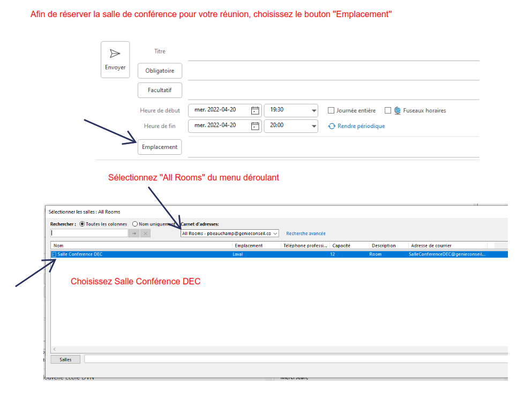Image resolution: width=532 pixels, height=399 pixels.
Task: Open the end date calendar picker
Action: coord(255,126)
